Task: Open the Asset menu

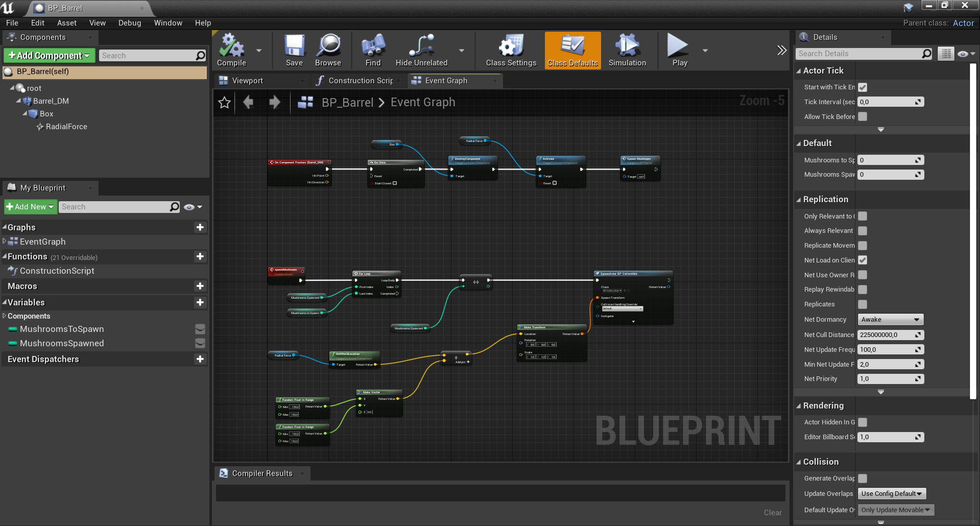Action: [x=67, y=23]
